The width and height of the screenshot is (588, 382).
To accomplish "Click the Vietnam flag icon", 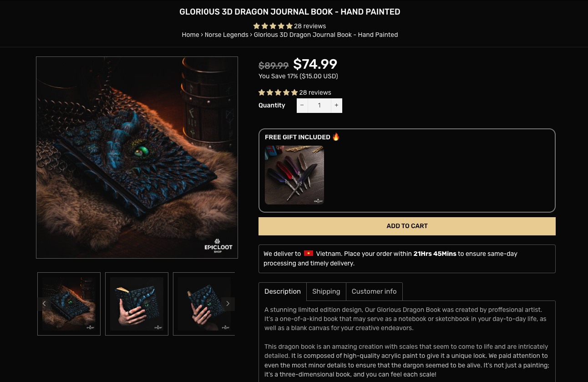I will click(309, 253).
